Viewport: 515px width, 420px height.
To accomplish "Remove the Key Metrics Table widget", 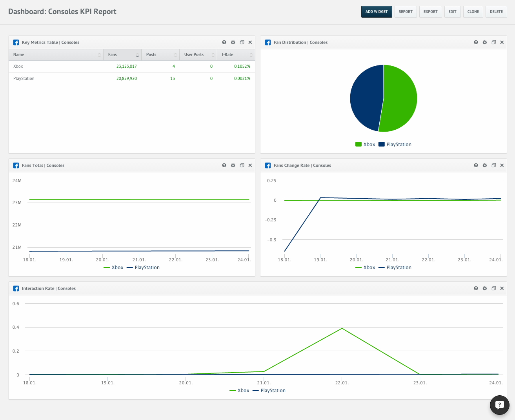I will click(250, 42).
